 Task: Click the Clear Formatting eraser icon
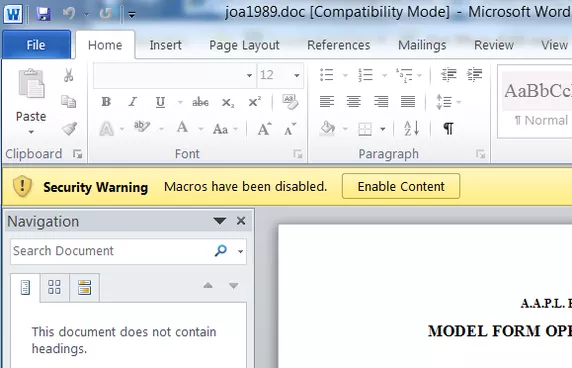(290, 102)
